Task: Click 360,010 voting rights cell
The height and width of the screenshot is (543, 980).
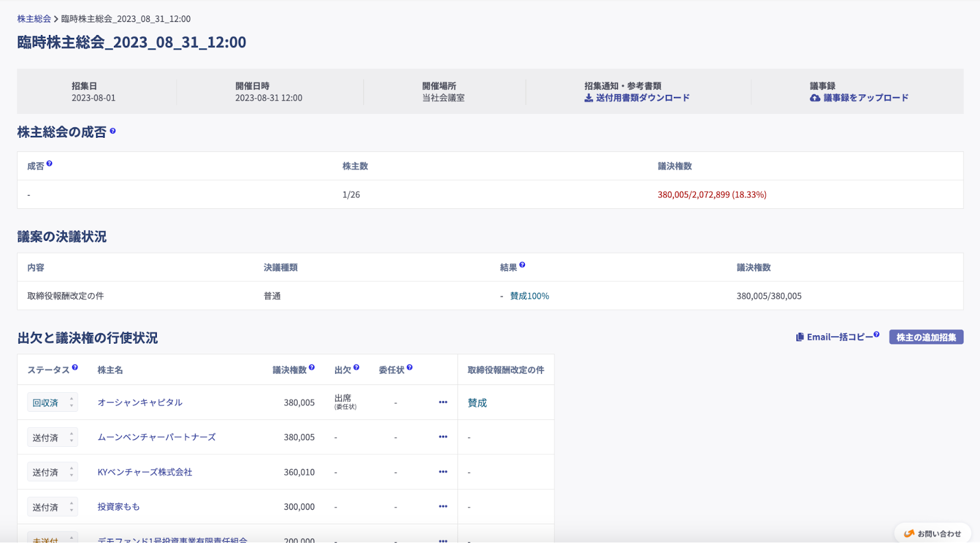Action: [x=299, y=472]
